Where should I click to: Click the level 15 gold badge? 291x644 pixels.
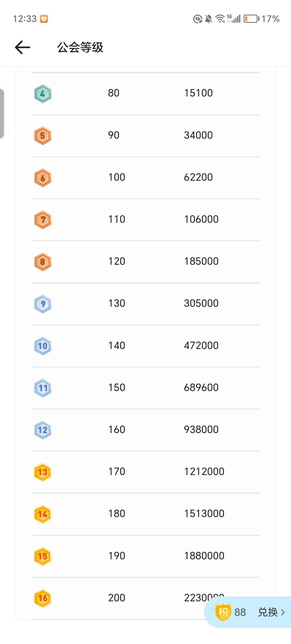(43, 556)
